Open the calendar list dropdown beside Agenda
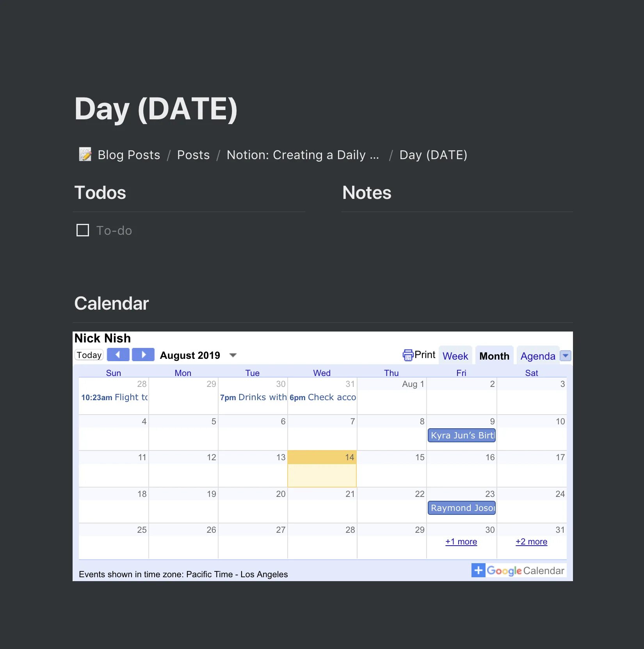 566,356
